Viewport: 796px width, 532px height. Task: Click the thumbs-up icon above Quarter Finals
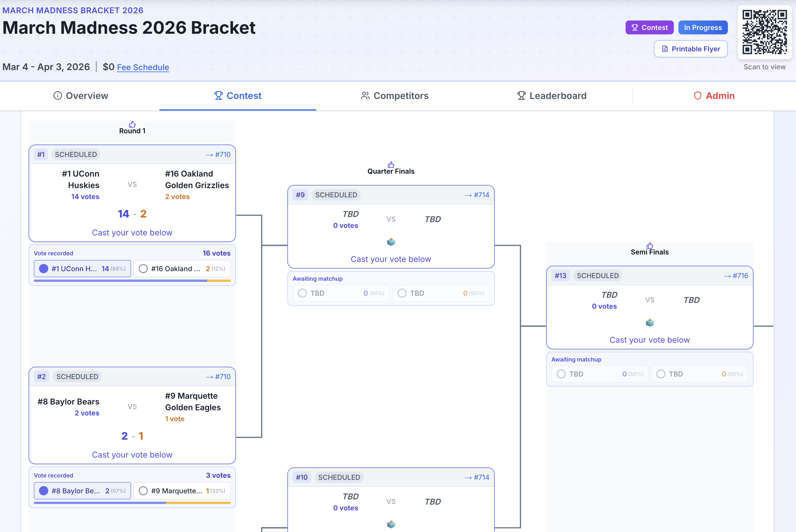pyautogui.click(x=391, y=165)
